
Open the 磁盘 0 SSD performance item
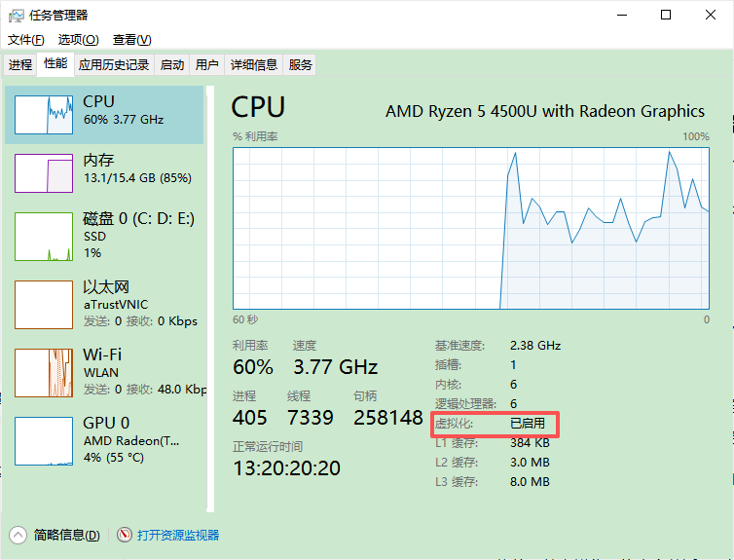point(105,235)
